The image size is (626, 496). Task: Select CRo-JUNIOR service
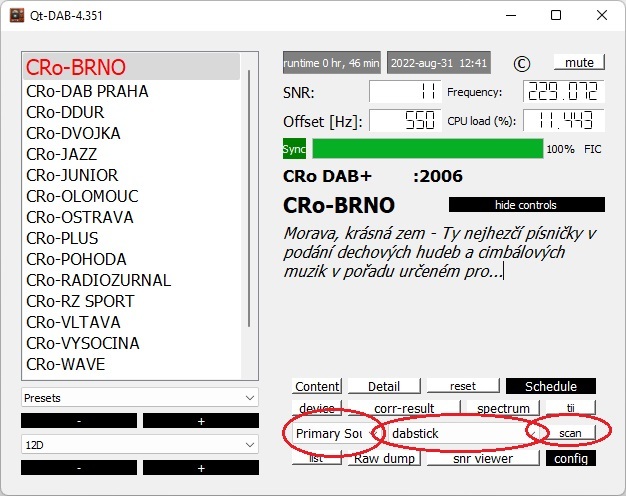(132, 175)
